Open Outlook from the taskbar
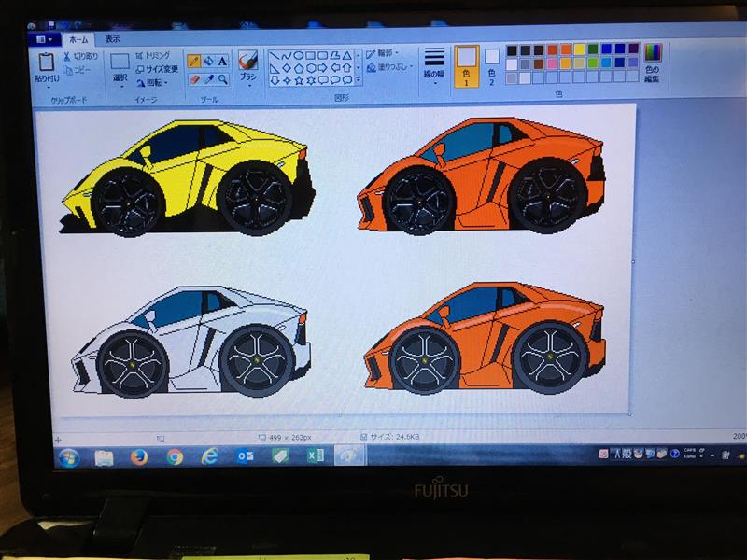This screenshot has width=747, height=560. tap(246, 456)
